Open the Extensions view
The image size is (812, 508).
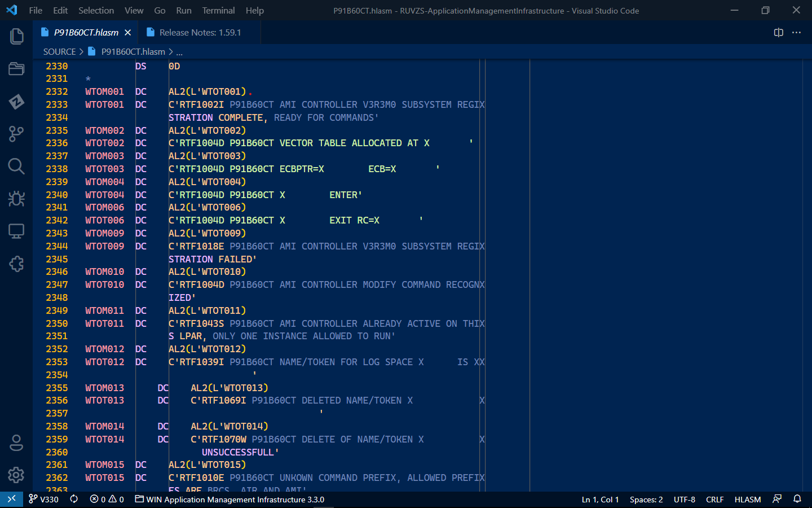point(16,264)
